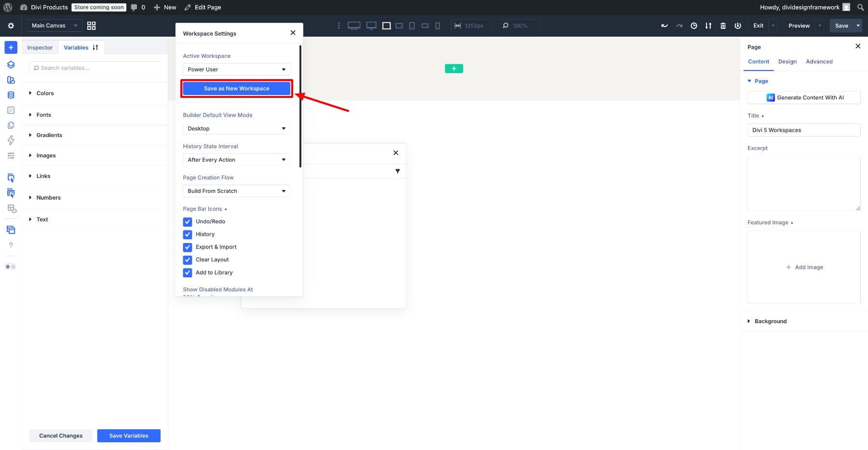Click the undo arrow in page bar
868x450 pixels.
coord(665,26)
